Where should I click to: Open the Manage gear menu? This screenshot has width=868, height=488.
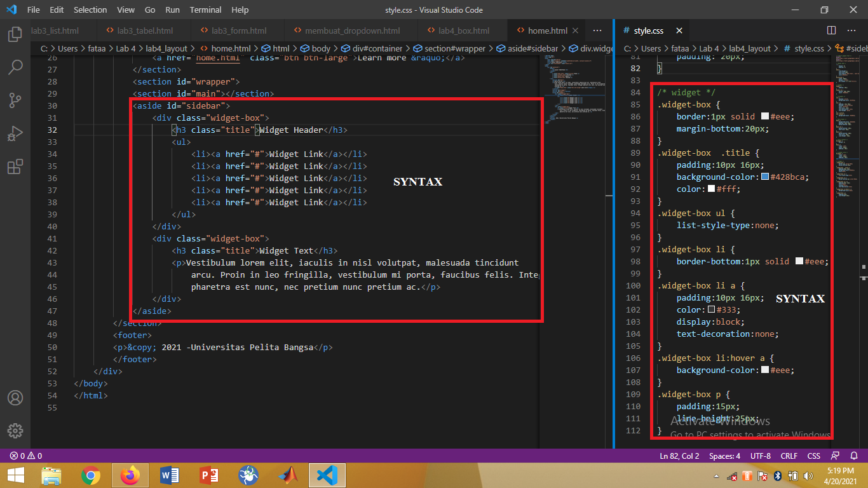[x=15, y=430]
